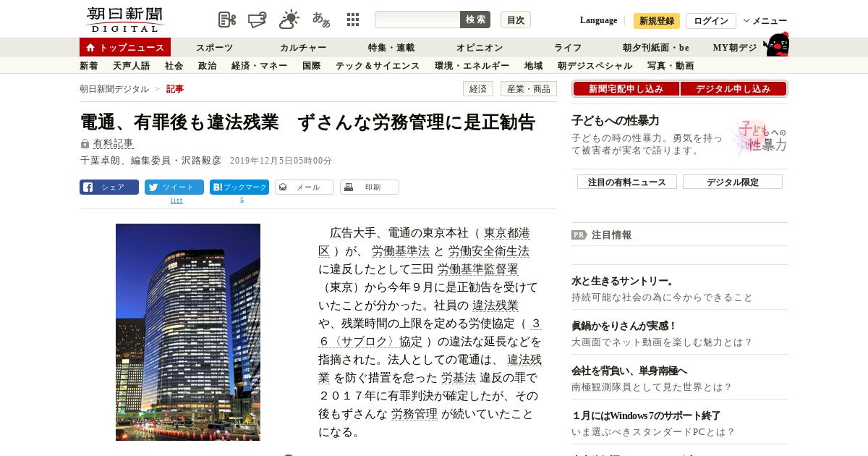Click the 子どもへの性暴力 banner image
Image resolution: width=868 pixels, height=456 pixels.
[760, 137]
